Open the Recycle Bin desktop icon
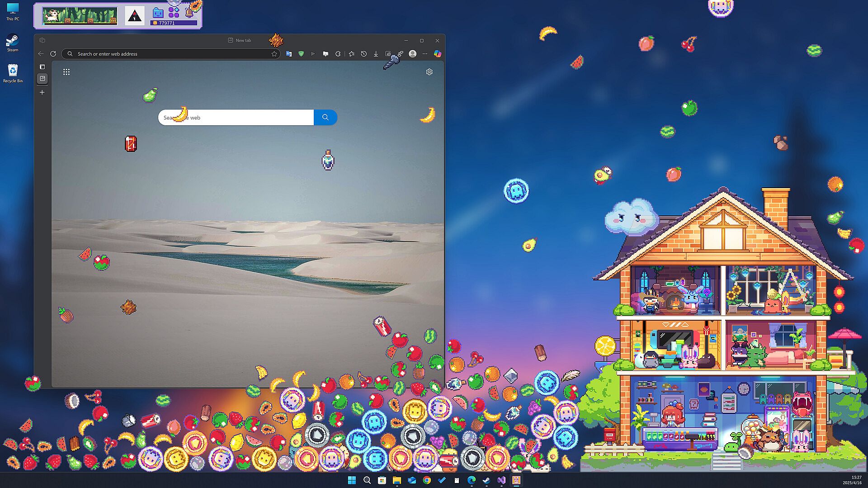Image resolution: width=868 pixels, height=488 pixels. coord(13,74)
